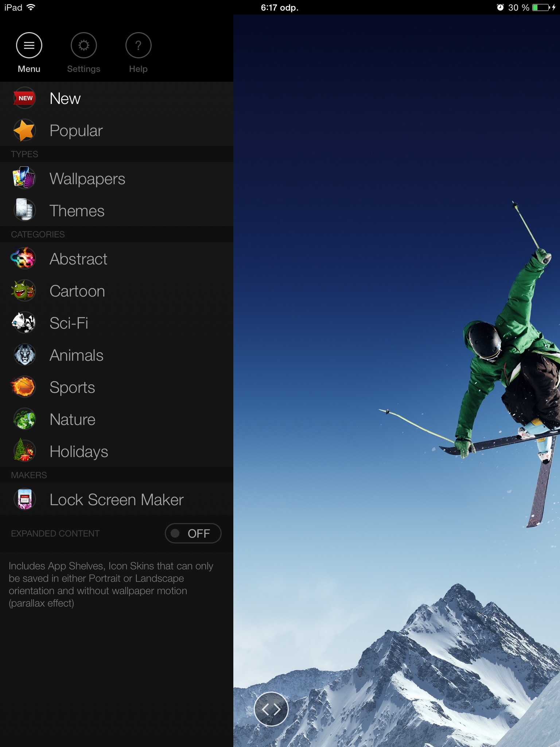Tap the Christmas tree Holidays icon

point(24,451)
